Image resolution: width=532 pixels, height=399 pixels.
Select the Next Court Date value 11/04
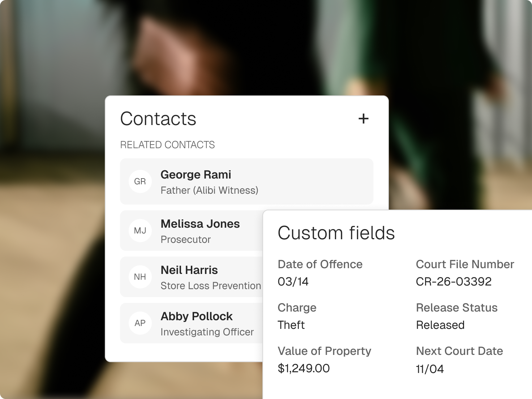tap(430, 369)
